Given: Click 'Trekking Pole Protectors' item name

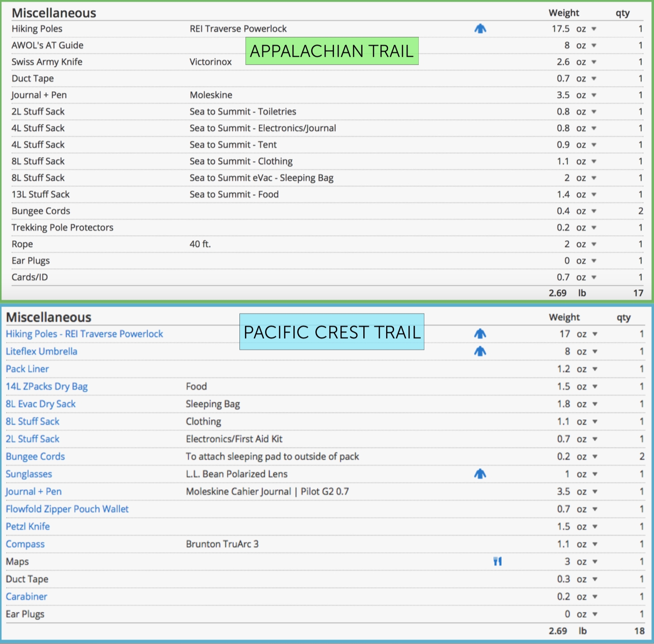Looking at the screenshot, I should point(62,227).
